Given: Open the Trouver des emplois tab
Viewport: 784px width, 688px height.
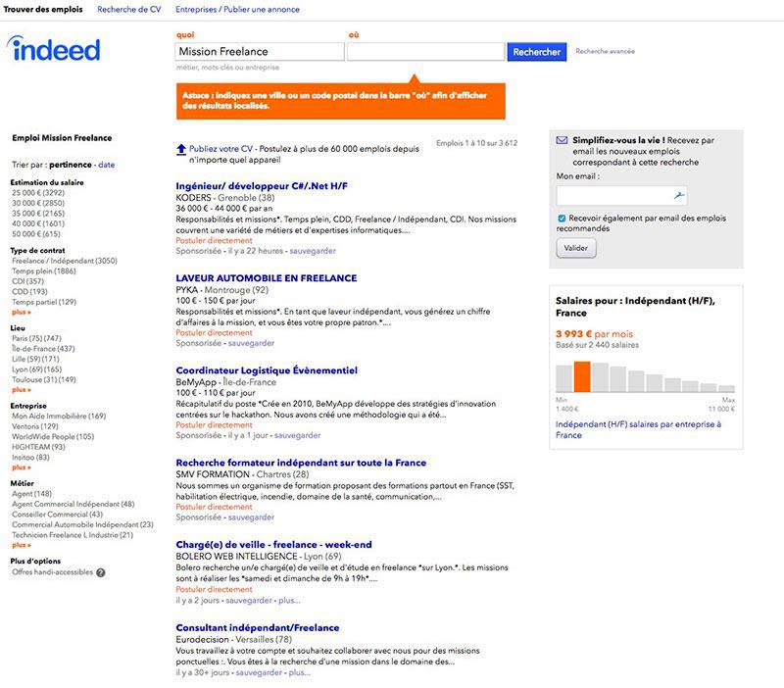Looking at the screenshot, I should click(43, 9).
